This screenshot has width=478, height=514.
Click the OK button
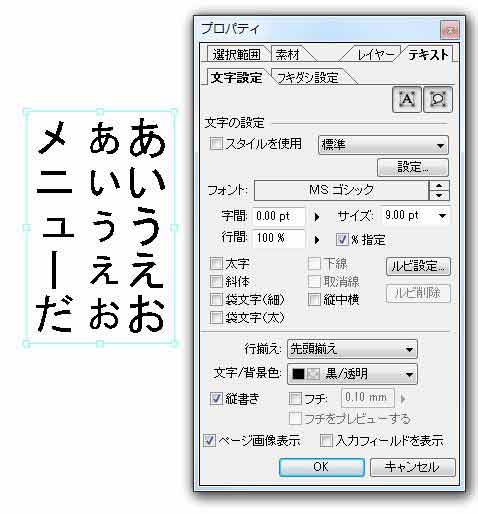tap(321, 467)
